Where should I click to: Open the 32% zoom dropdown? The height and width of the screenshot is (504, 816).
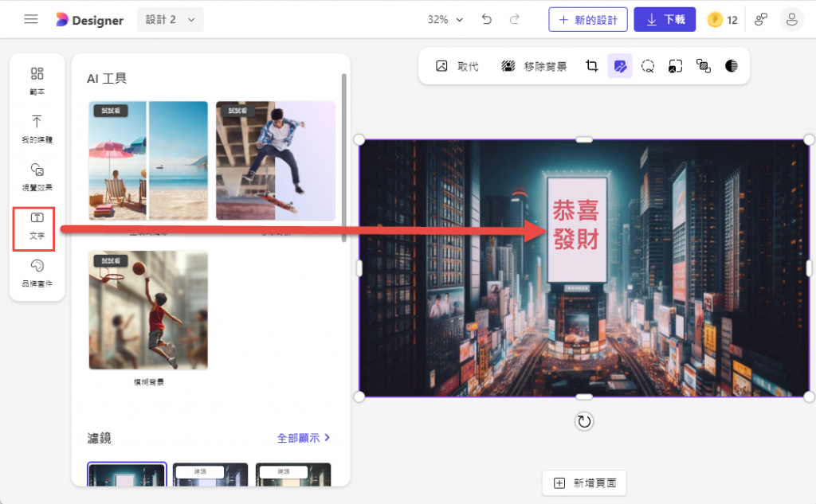(445, 20)
